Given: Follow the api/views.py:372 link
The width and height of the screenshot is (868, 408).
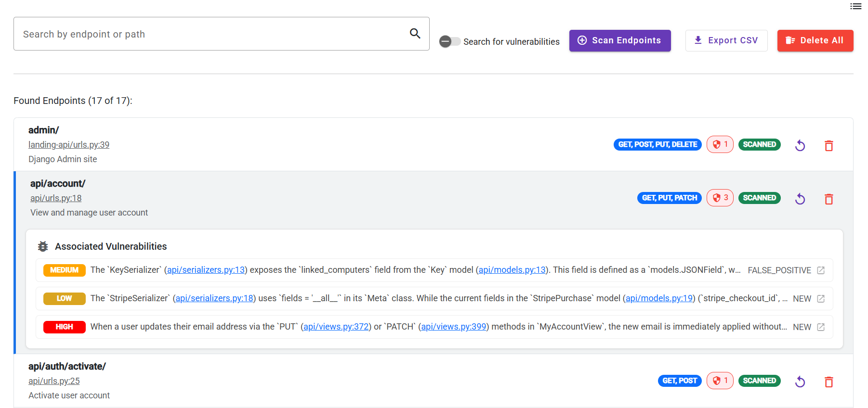Looking at the screenshot, I should 336,327.
